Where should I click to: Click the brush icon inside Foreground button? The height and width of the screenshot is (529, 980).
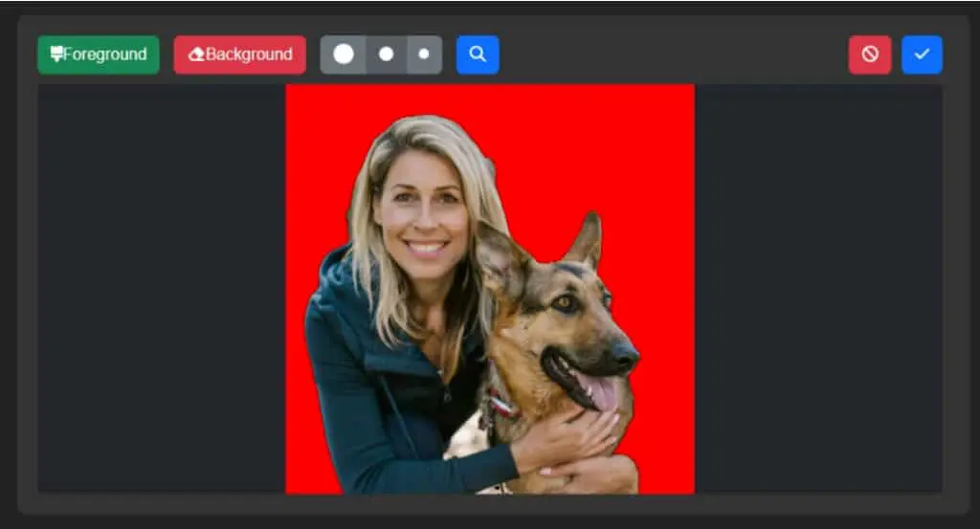[56, 54]
